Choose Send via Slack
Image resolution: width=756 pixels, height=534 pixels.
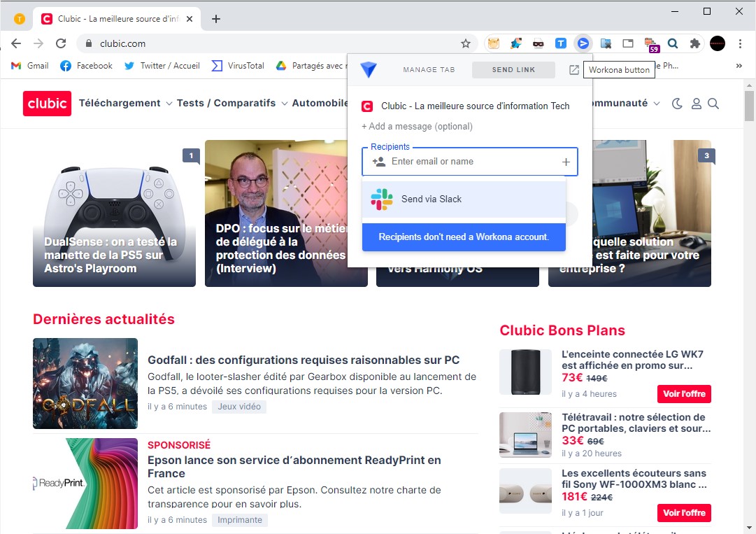click(464, 199)
